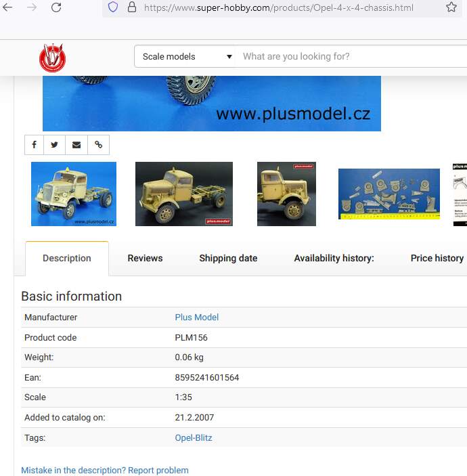Click the weight value 0.06 kg

189,358
